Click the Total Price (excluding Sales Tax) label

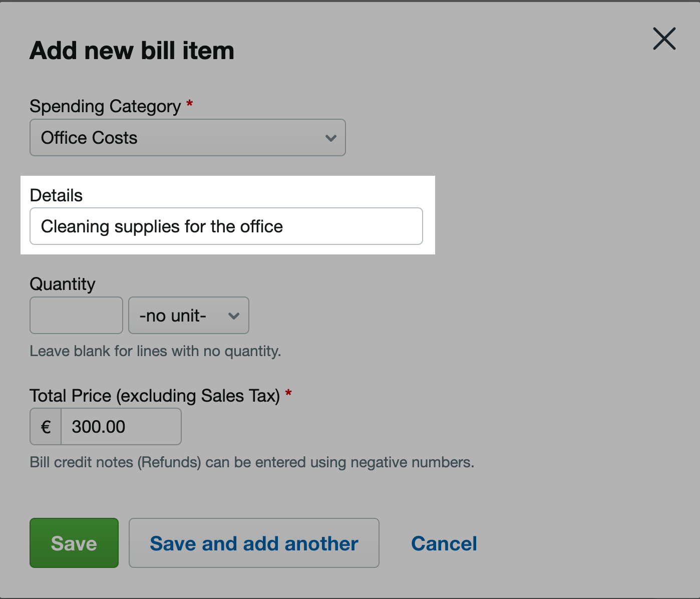pyautogui.click(x=155, y=396)
